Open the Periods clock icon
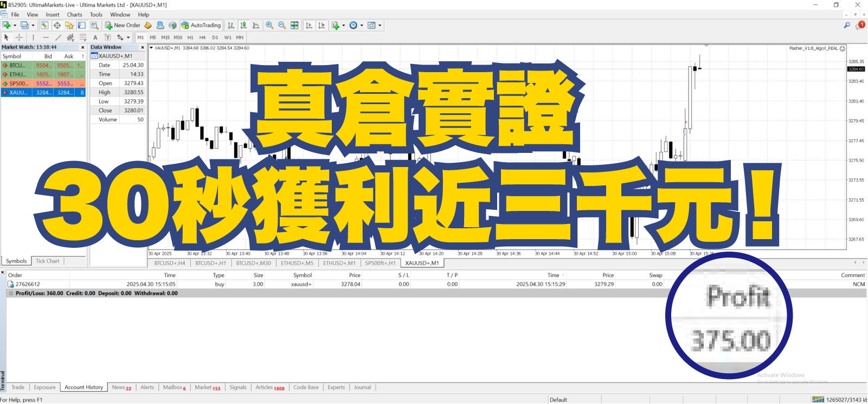This screenshot has height=404, width=868. [x=353, y=25]
